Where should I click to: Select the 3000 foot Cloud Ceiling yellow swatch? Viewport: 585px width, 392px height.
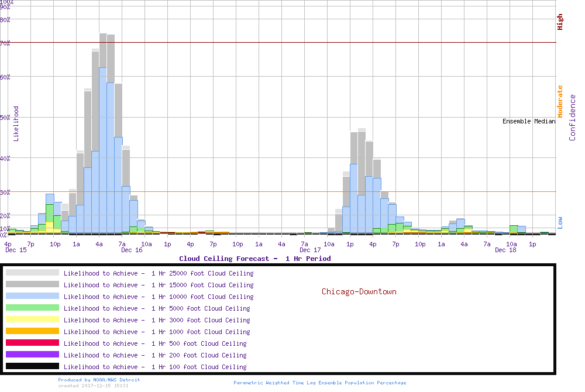pyautogui.click(x=32, y=319)
